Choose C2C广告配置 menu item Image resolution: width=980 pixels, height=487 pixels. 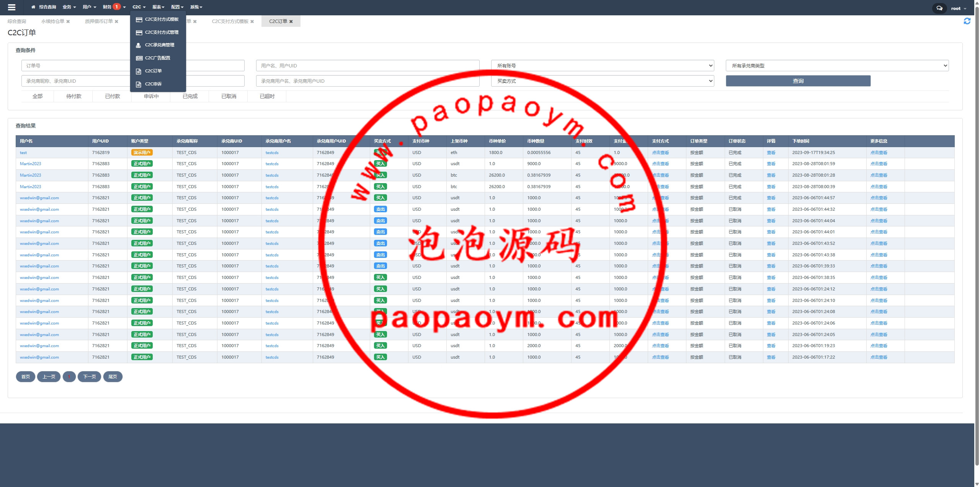tap(157, 58)
